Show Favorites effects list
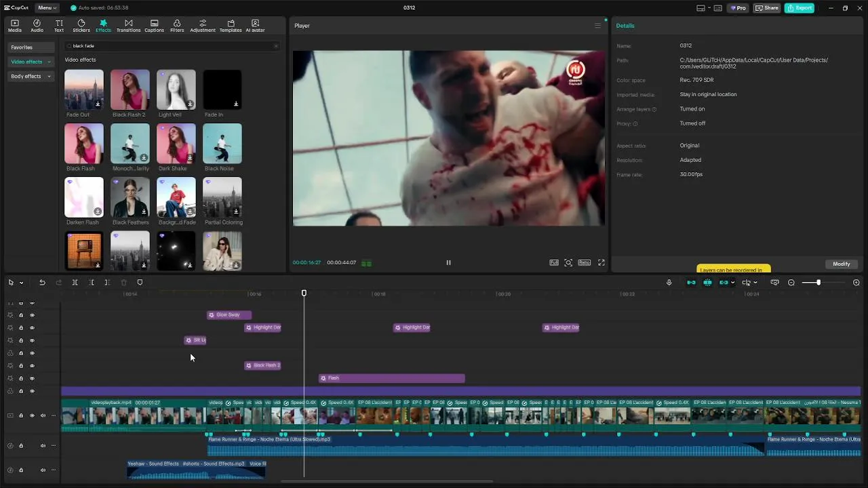 (x=31, y=47)
